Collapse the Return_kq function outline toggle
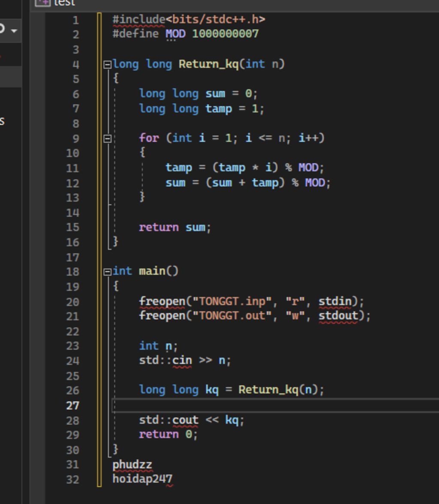Image resolution: width=439 pixels, height=504 pixels. tap(108, 65)
